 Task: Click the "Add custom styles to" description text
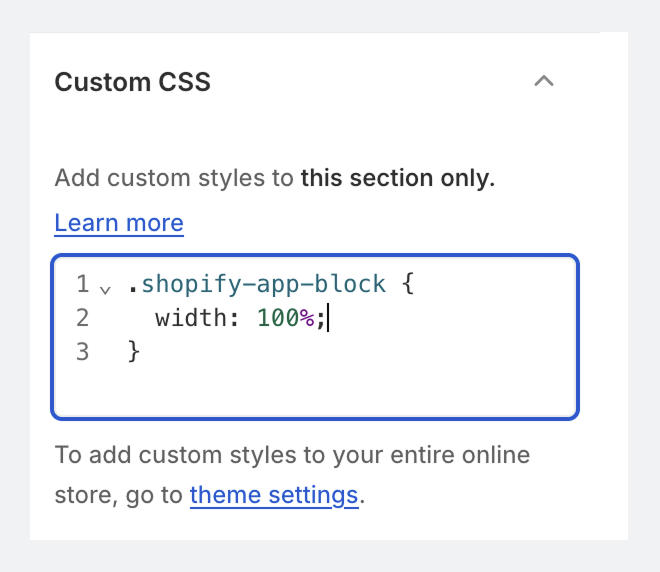coord(175,179)
